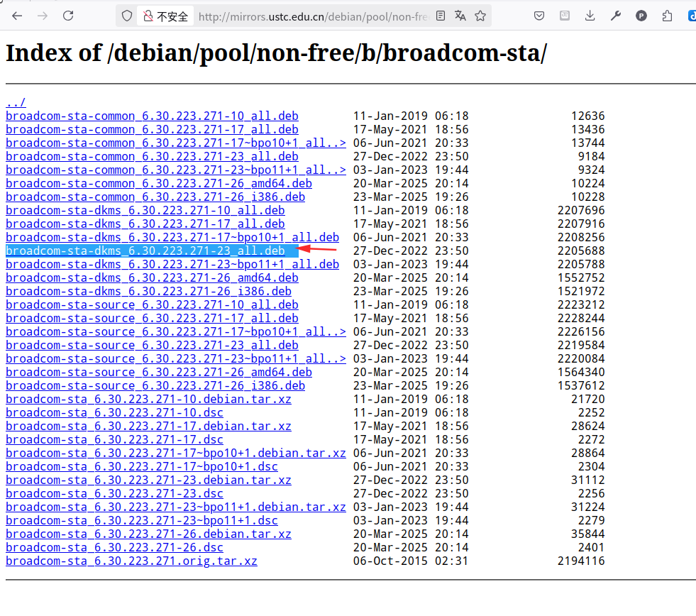Click the 不安全 security label
The image size is (696, 616).
pyautogui.click(x=172, y=17)
